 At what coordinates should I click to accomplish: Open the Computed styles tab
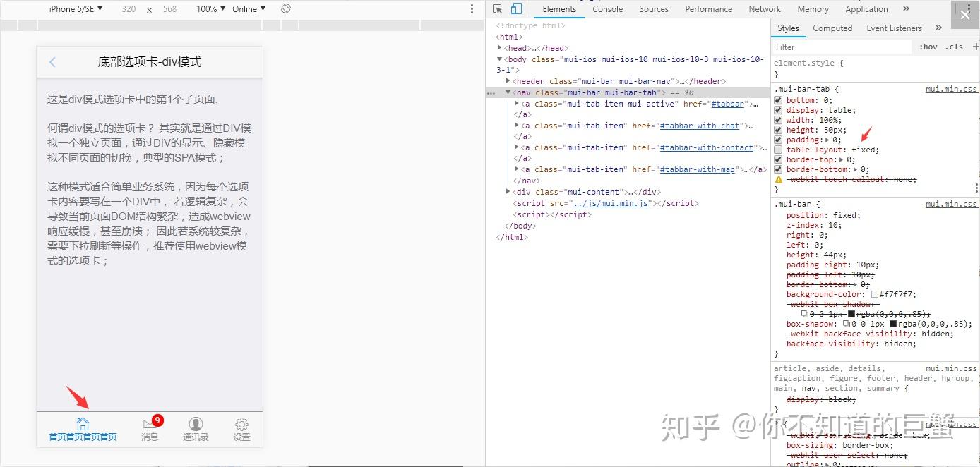pyautogui.click(x=832, y=28)
